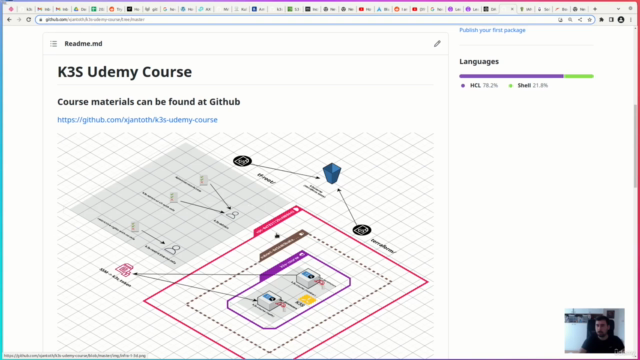The height and width of the screenshot is (360, 640).
Task: Click the Readme.md file name header
Action: pos(83,44)
